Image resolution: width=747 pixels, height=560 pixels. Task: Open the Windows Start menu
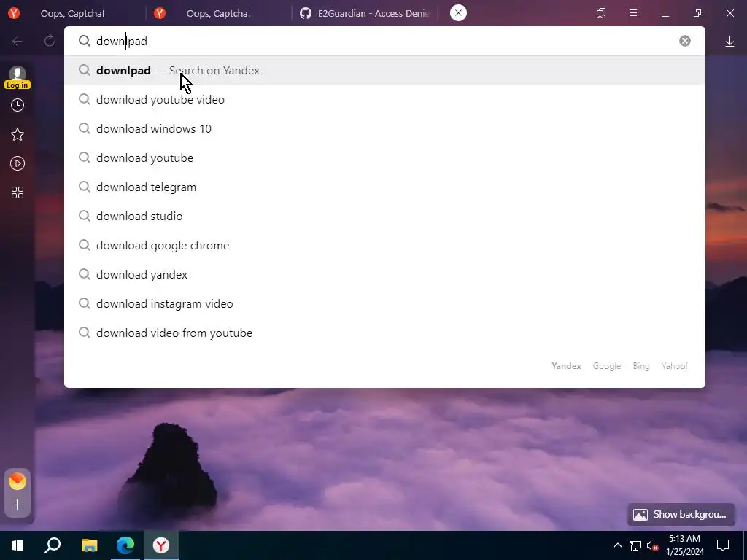click(x=18, y=545)
